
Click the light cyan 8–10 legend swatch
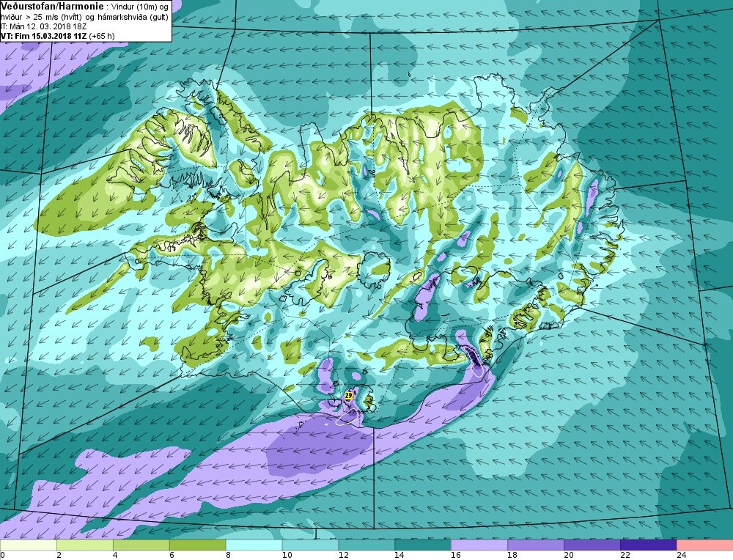(x=254, y=545)
